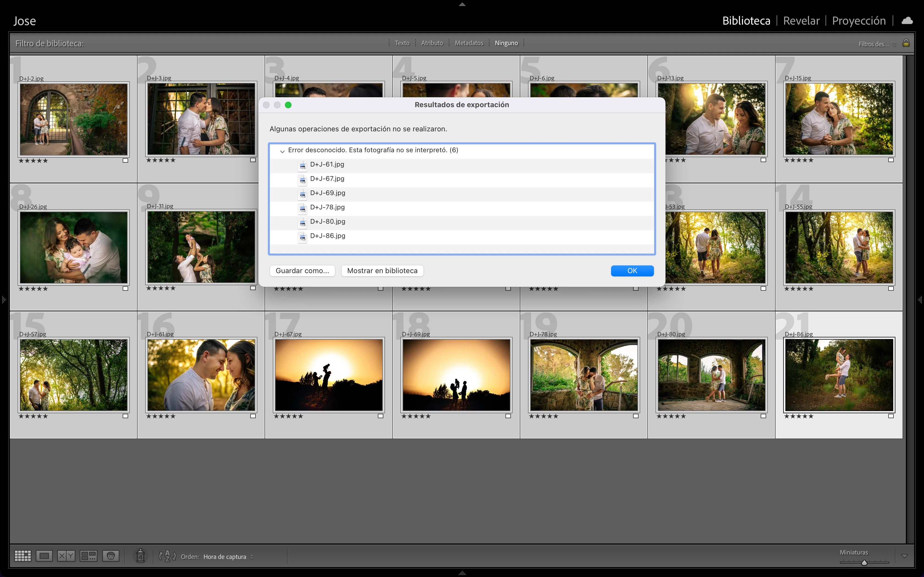Select the Metadatos filter tab

(x=469, y=43)
